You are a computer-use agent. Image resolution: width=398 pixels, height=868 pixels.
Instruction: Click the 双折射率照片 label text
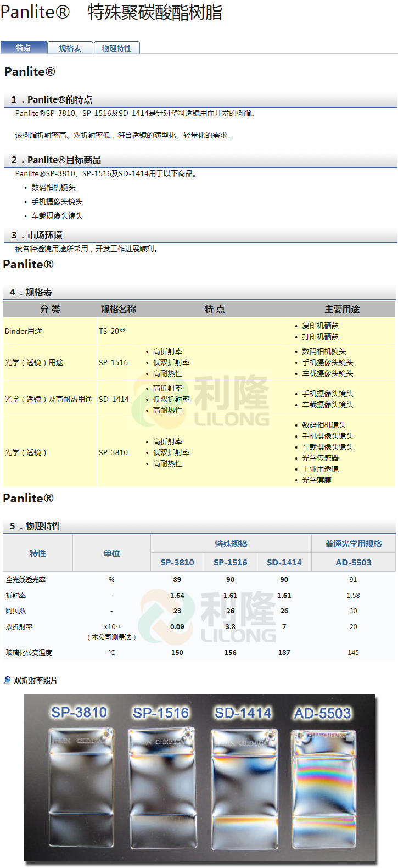[x=36, y=680]
